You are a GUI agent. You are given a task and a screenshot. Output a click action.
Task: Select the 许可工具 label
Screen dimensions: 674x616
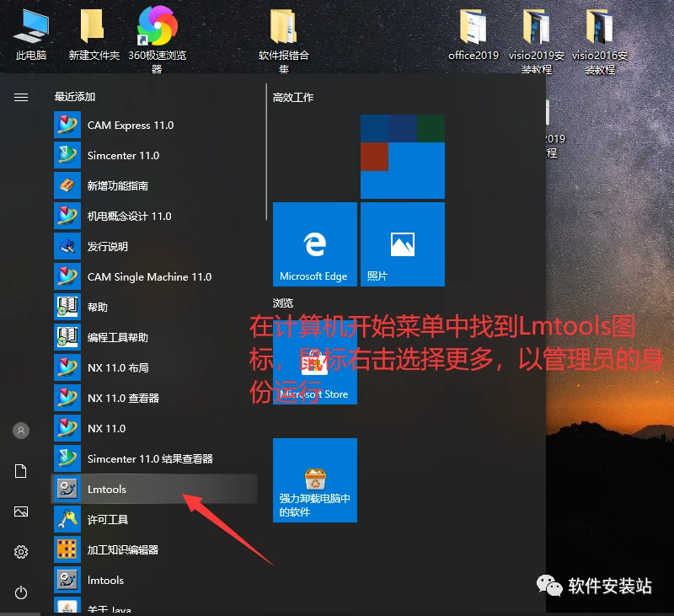pos(108,519)
